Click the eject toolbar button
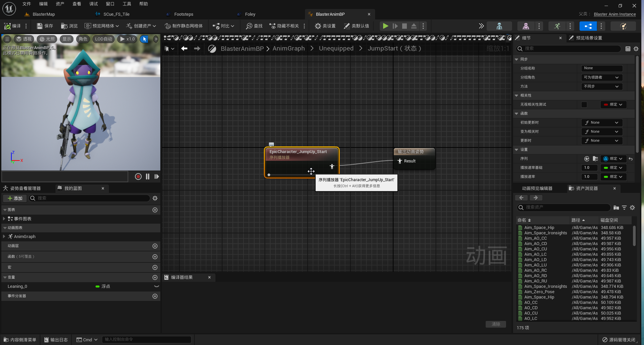The width and height of the screenshot is (644, 345). 414,26
